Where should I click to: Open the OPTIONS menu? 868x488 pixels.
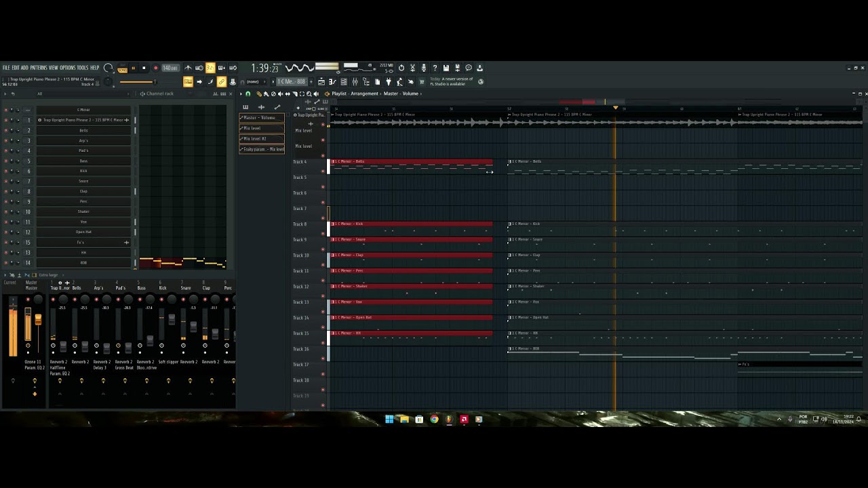coord(68,68)
